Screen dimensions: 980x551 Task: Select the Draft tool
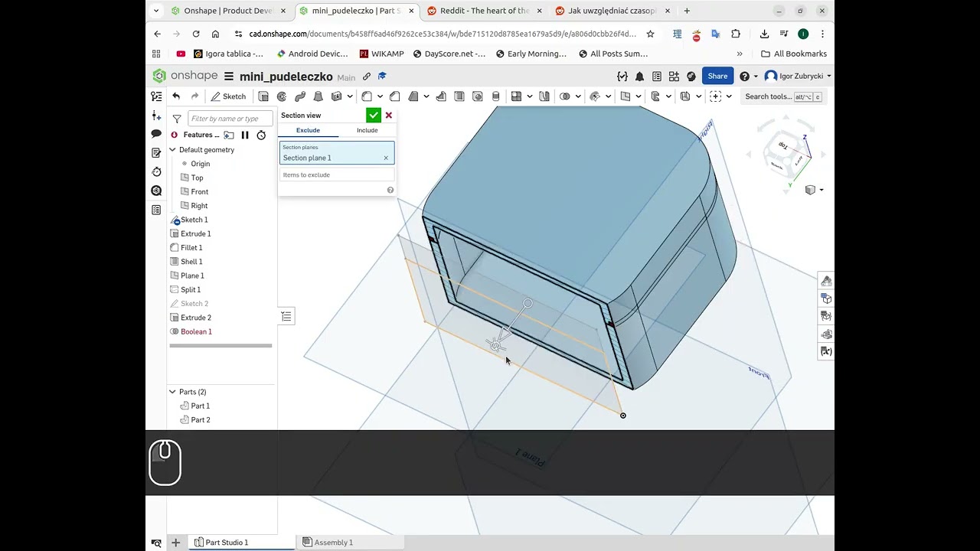click(413, 96)
